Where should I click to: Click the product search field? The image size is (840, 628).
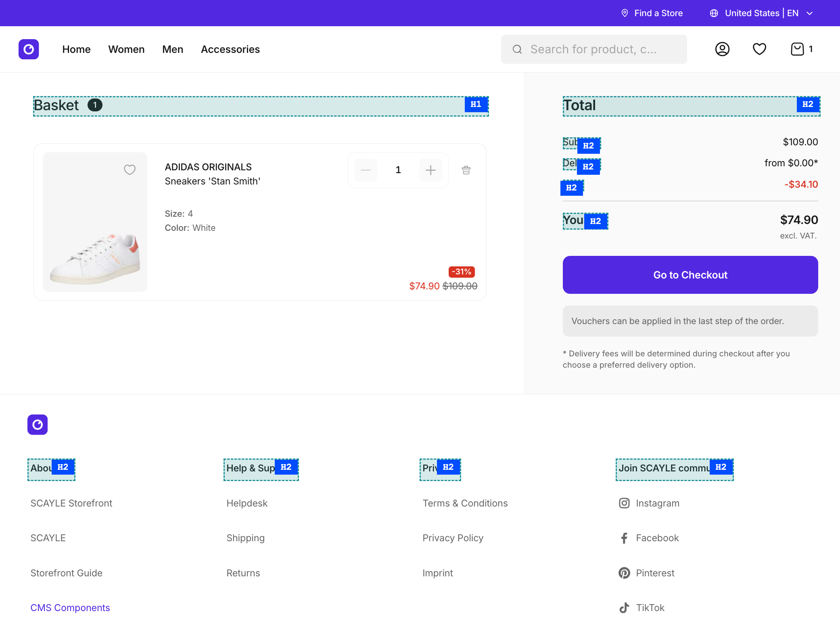tap(594, 49)
